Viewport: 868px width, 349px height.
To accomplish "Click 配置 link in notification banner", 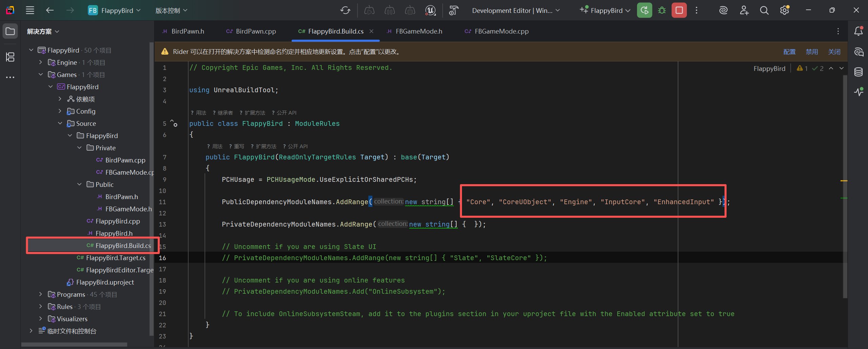I will coord(789,52).
